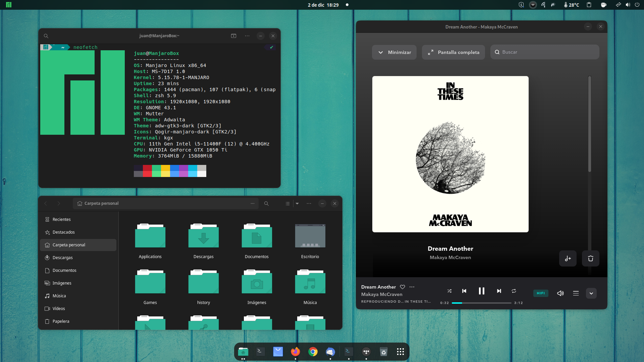Image resolution: width=644 pixels, height=362 pixels.
Task: Select the history folder
Action: click(x=204, y=282)
